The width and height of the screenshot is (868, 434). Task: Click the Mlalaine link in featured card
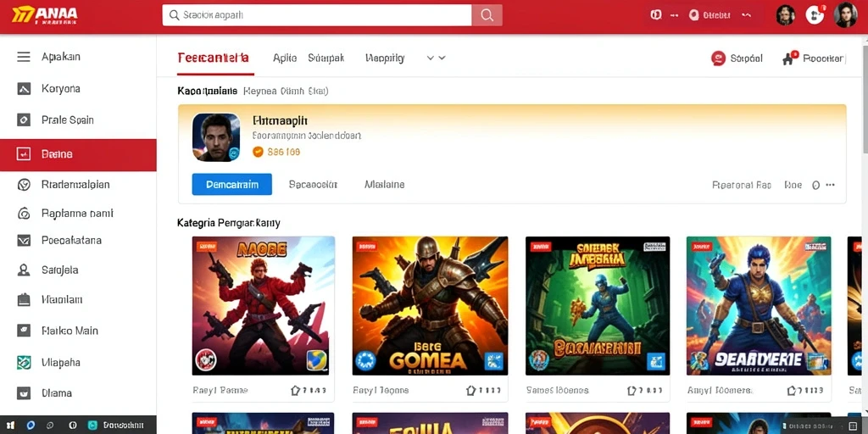[384, 185]
